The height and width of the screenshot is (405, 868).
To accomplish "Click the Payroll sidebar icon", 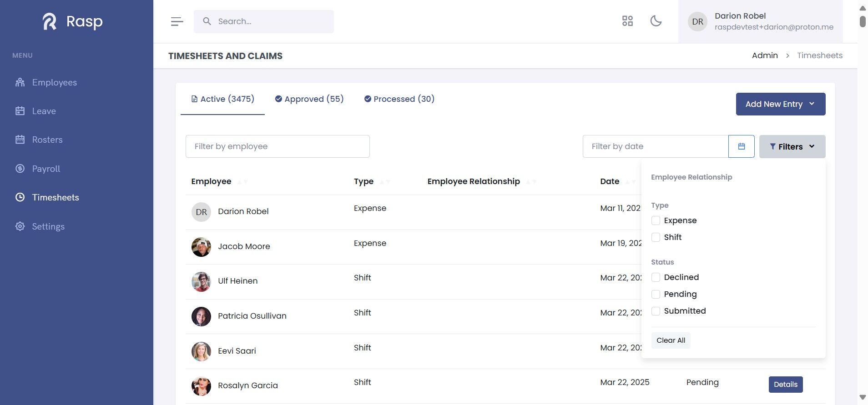I will [x=20, y=169].
